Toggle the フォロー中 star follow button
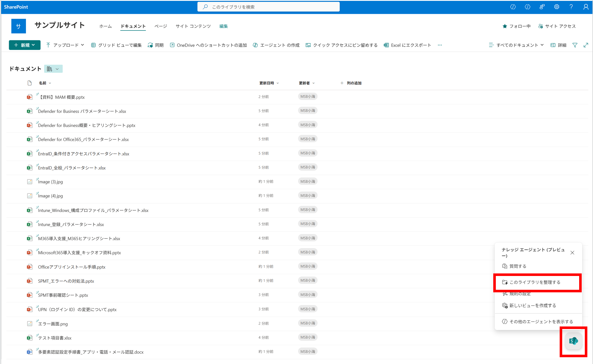593x364 pixels. [x=516, y=26]
